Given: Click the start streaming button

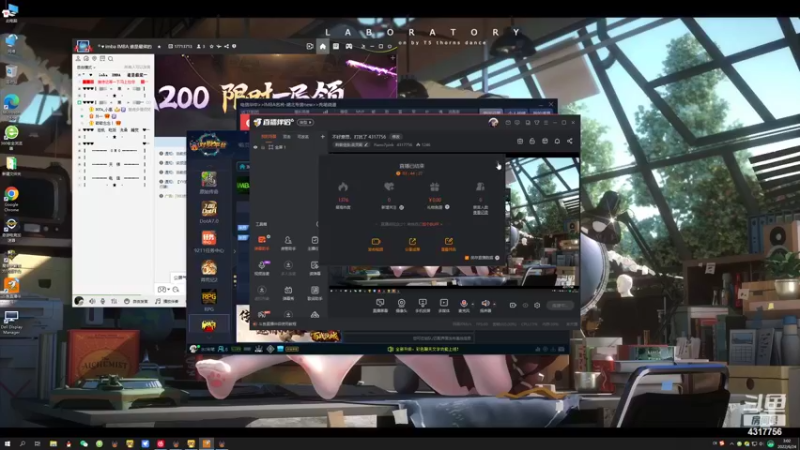Looking at the screenshot, I should tap(560, 305).
